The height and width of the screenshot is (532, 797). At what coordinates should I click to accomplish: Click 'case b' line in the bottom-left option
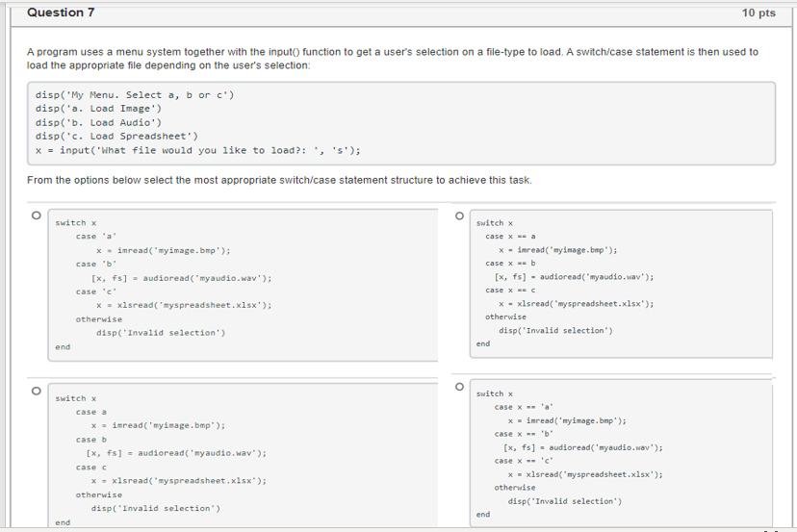91,440
